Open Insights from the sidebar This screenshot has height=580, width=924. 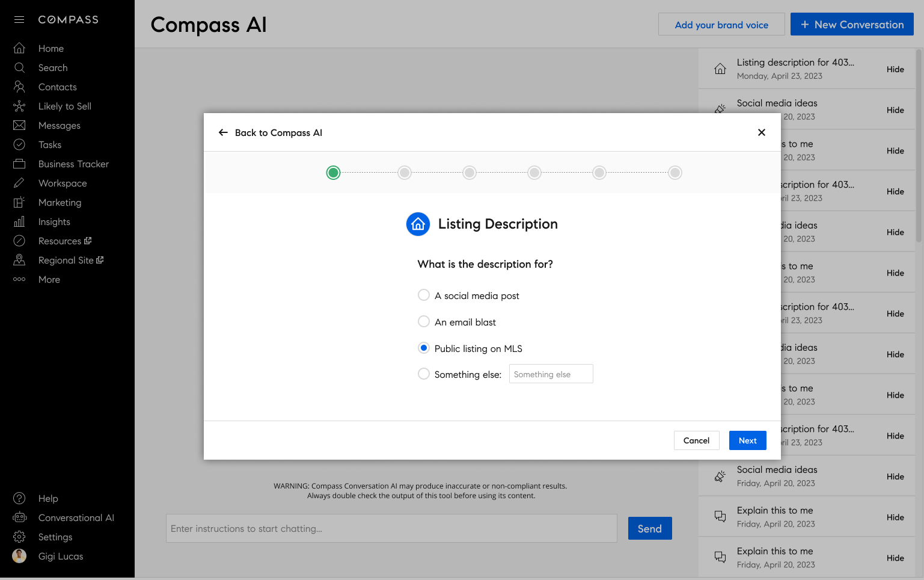(x=54, y=221)
